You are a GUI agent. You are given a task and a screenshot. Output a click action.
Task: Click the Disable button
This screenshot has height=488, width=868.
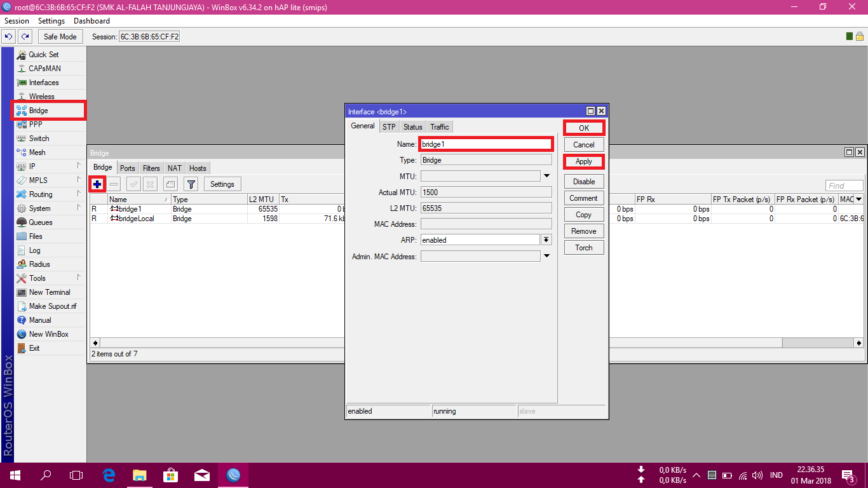584,182
